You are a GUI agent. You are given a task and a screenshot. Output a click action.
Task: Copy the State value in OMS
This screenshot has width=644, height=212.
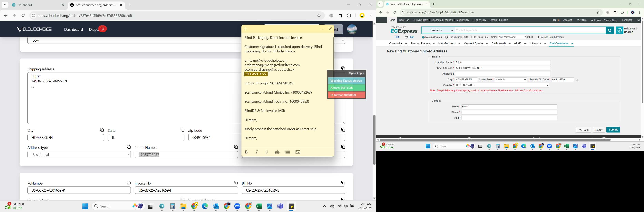click(x=182, y=130)
